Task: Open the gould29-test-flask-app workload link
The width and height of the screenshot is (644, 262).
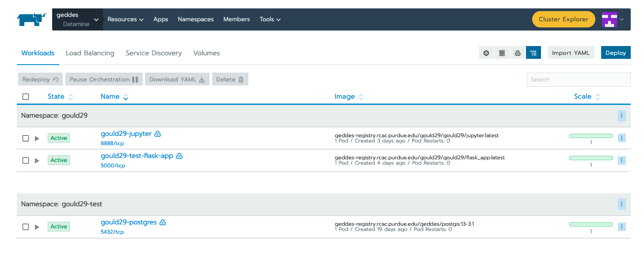Action: tap(137, 155)
